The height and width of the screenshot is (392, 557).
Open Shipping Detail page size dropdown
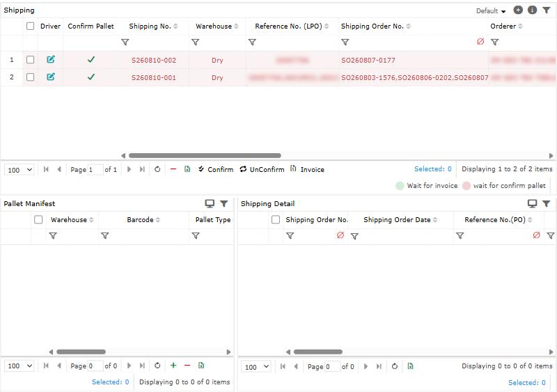click(256, 366)
